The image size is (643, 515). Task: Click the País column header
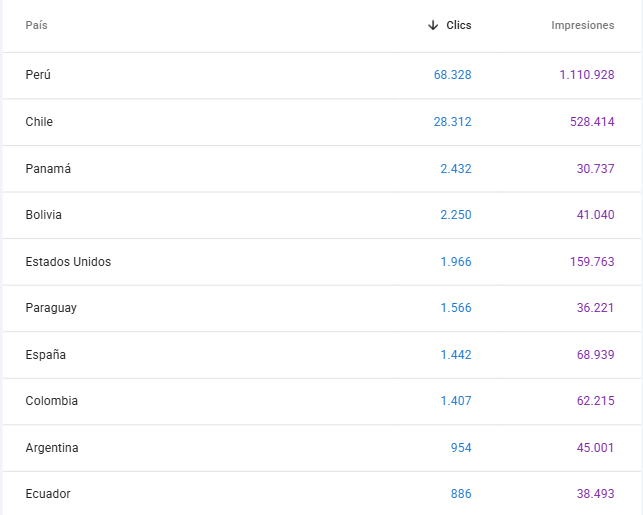point(36,25)
